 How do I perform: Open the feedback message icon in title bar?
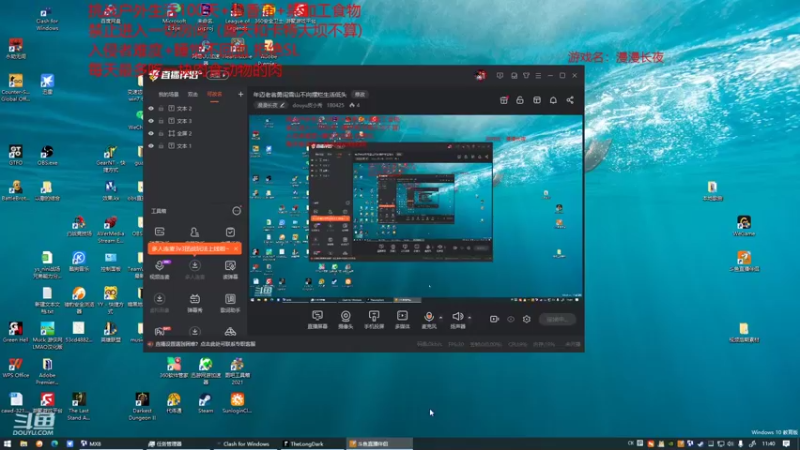(499, 76)
